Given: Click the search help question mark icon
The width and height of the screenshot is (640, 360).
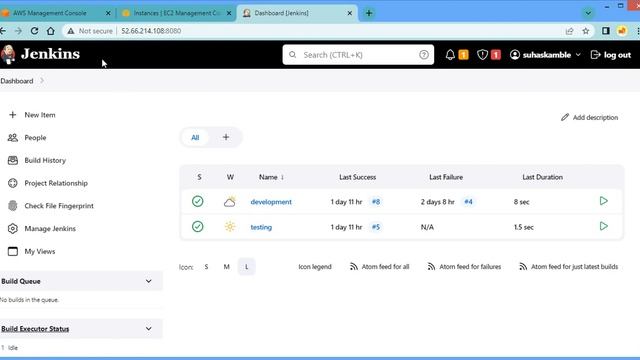Looking at the screenshot, I should click(424, 55).
